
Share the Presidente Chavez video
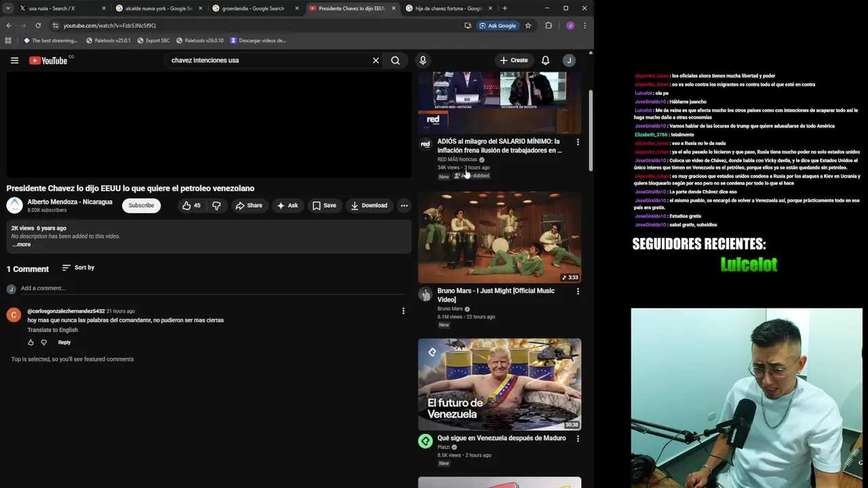click(248, 205)
